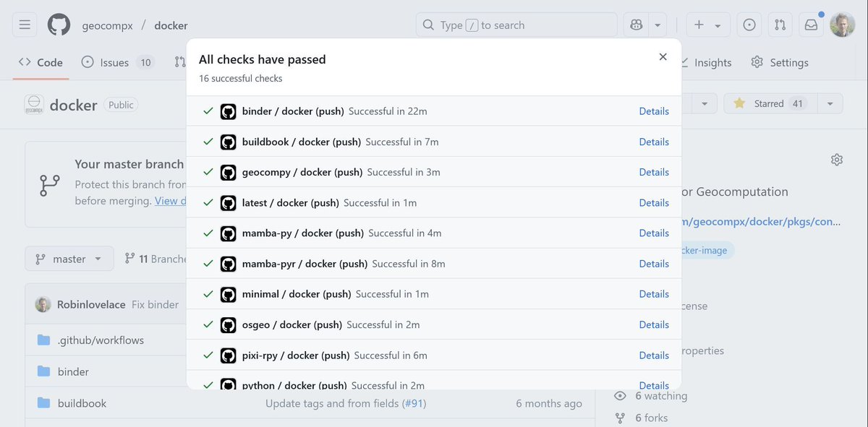Switch to the Settings tab
The width and height of the screenshot is (868, 427).
pos(780,62)
